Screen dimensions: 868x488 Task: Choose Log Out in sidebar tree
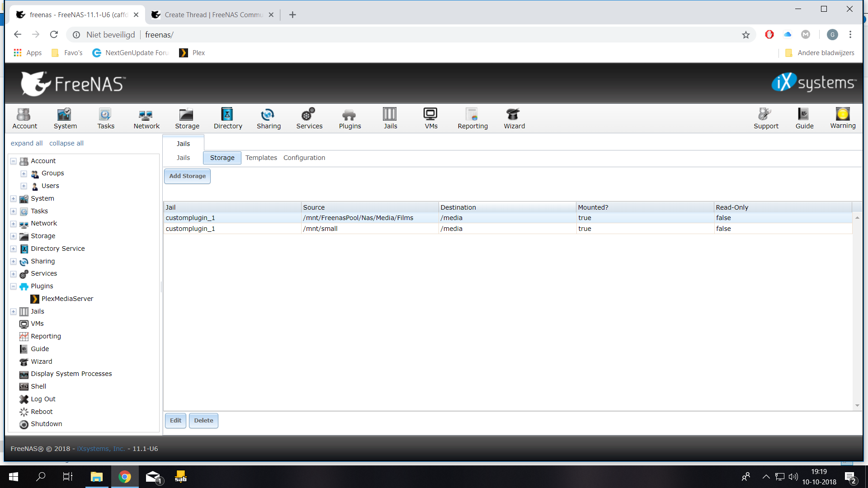click(38, 399)
